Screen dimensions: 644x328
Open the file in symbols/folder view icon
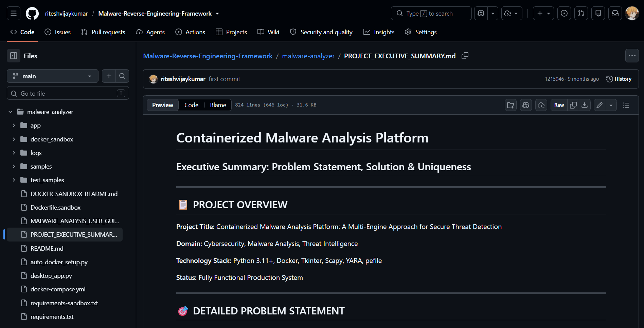click(511, 105)
